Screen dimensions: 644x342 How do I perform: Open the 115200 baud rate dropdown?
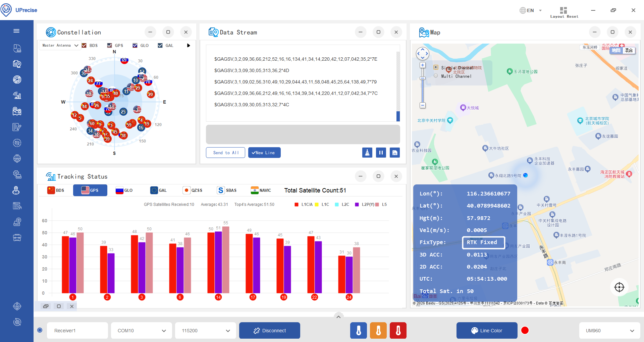click(x=206, y=331)
